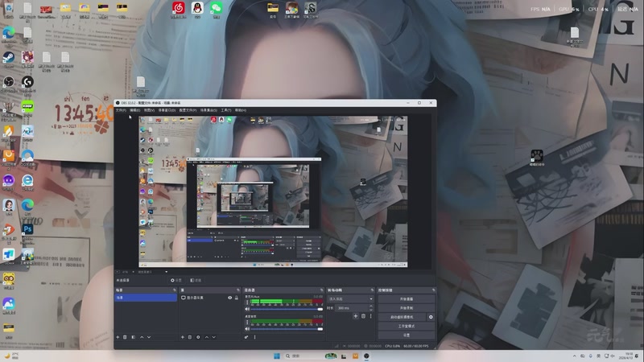Add a new scene with plus icon
The image size is (644, 362).
[118, 337]
